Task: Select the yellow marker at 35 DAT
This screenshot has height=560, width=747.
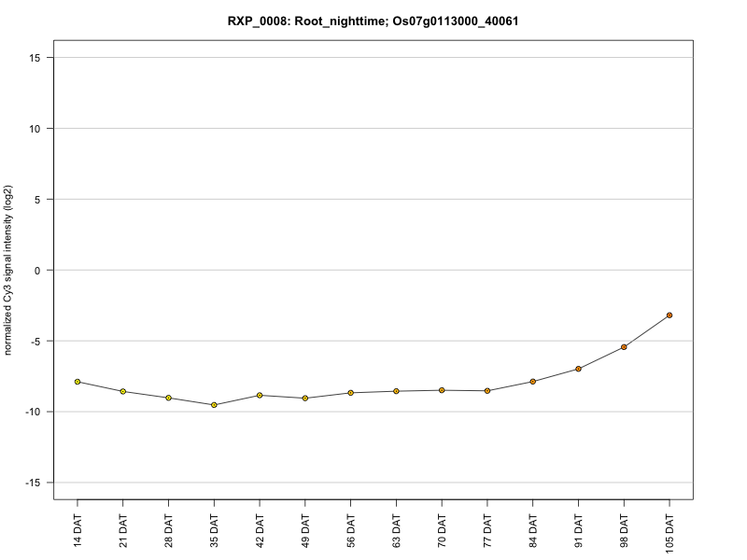Action: [214, 405]
